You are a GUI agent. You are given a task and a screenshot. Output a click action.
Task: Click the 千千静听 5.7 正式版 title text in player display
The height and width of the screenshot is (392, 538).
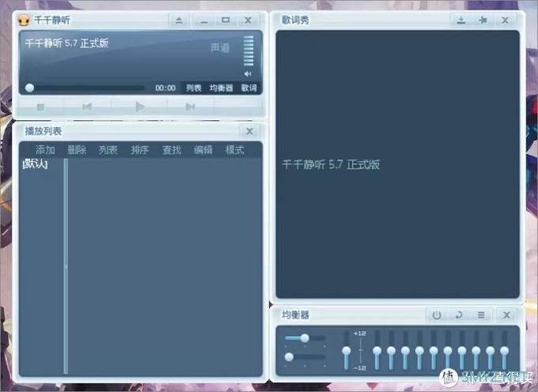pyautogui.click(x=66, y=43)
